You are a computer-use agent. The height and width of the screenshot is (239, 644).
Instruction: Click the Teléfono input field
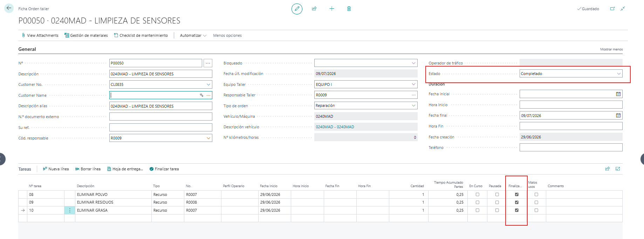click(571, 148)
